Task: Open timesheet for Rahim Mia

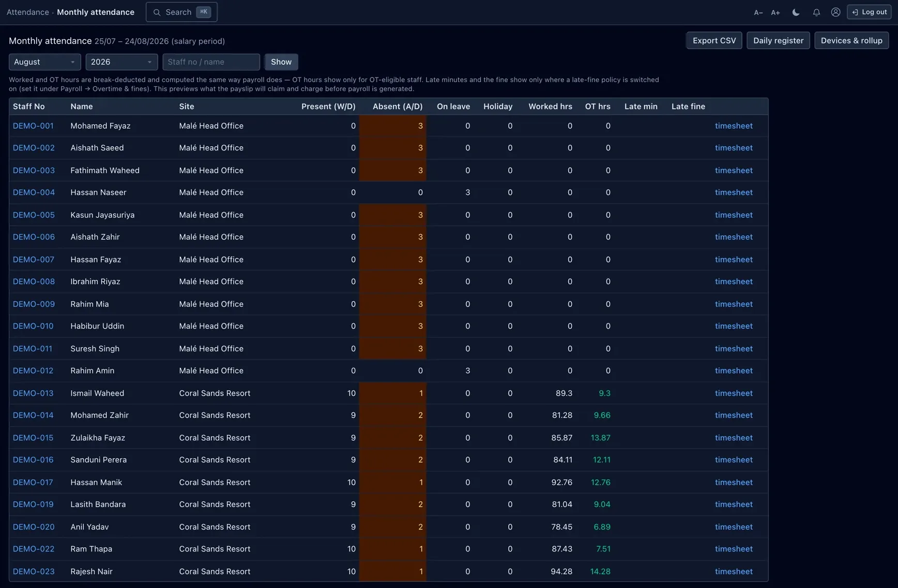Action: tap(734, 304)
